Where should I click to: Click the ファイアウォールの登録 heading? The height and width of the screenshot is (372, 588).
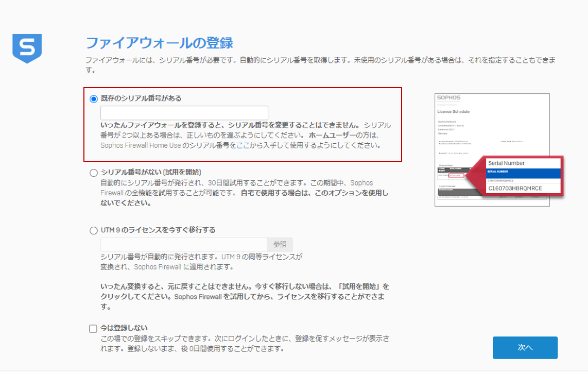click(x=160, y=43)
